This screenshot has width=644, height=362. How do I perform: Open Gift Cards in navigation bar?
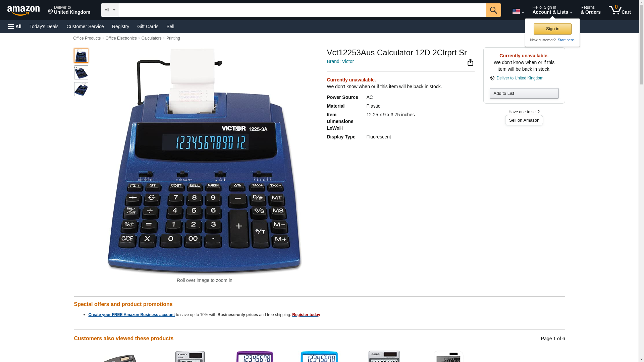(148, 26)
